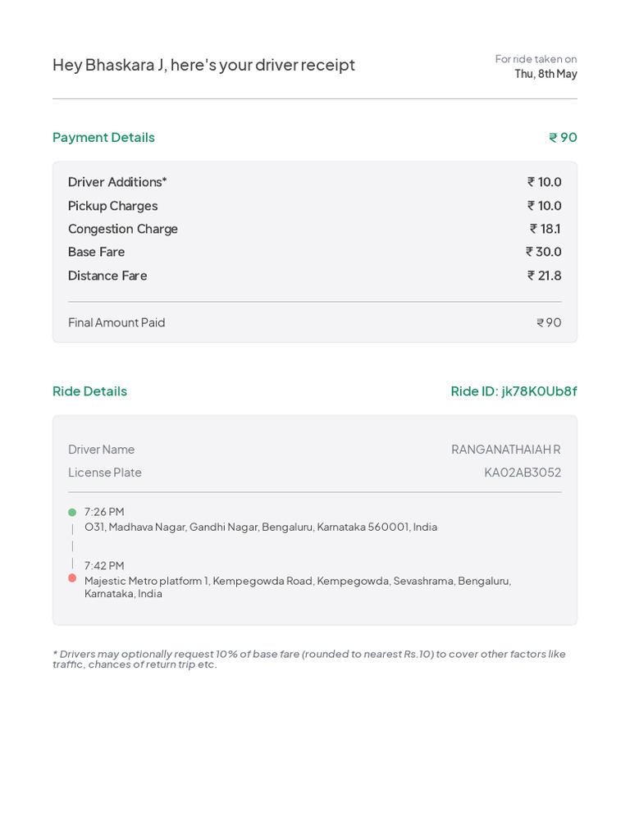Click the Ride ID jk78K0Ub8f text
This screenshot has width=630, height=840.
pos(514,391)
